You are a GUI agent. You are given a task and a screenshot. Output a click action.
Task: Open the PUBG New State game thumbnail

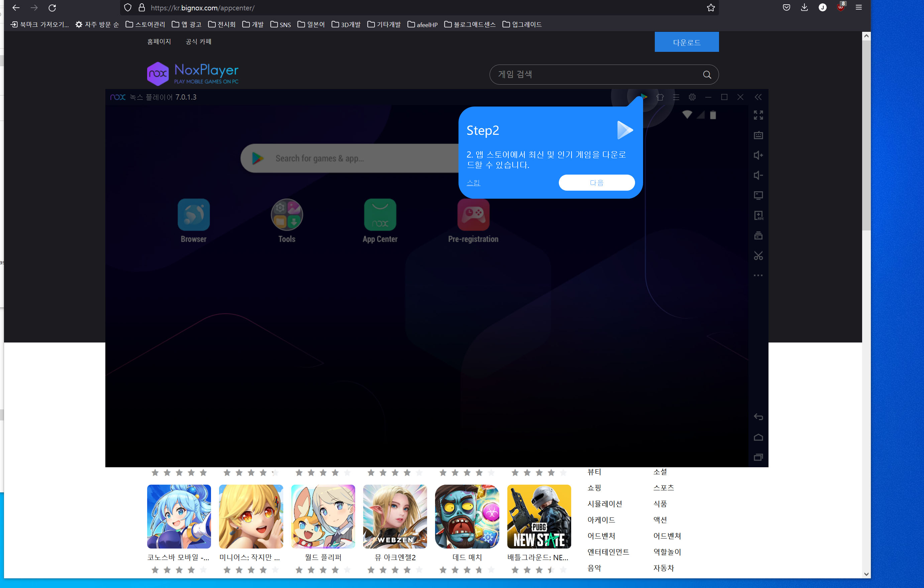click(539, 516)
